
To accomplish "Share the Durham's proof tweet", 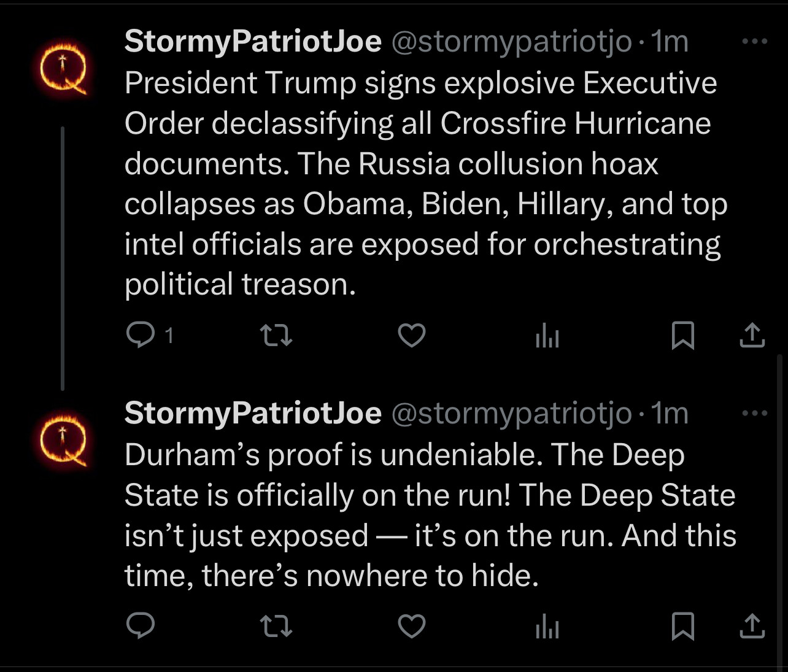I will (752, 625).
